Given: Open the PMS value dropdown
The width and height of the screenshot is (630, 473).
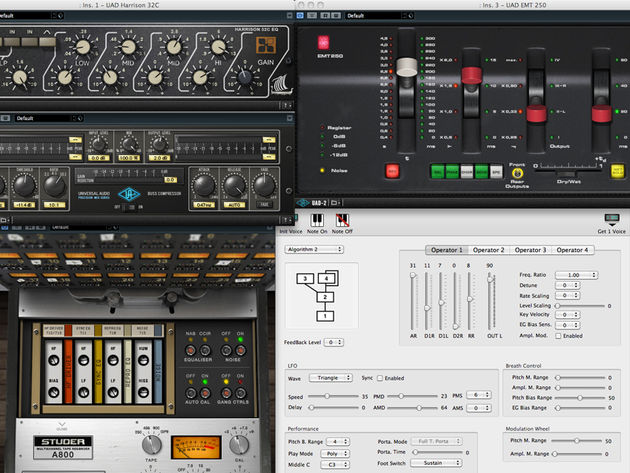Looking at the screenshot, I should [479, 395].
